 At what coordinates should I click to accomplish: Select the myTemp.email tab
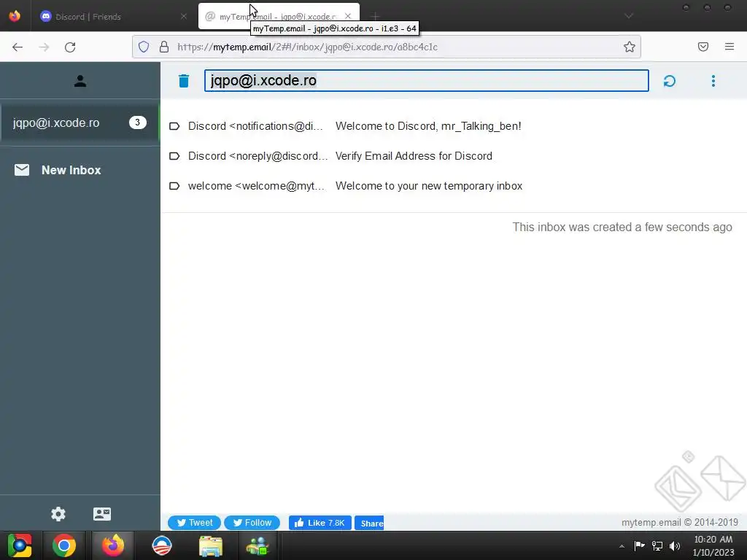click(279, 17)
